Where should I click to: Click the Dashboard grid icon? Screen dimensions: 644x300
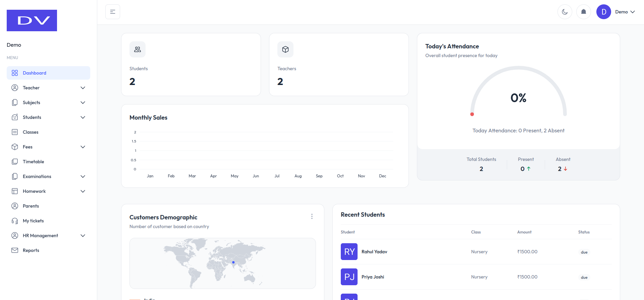(x=15, y=73)
